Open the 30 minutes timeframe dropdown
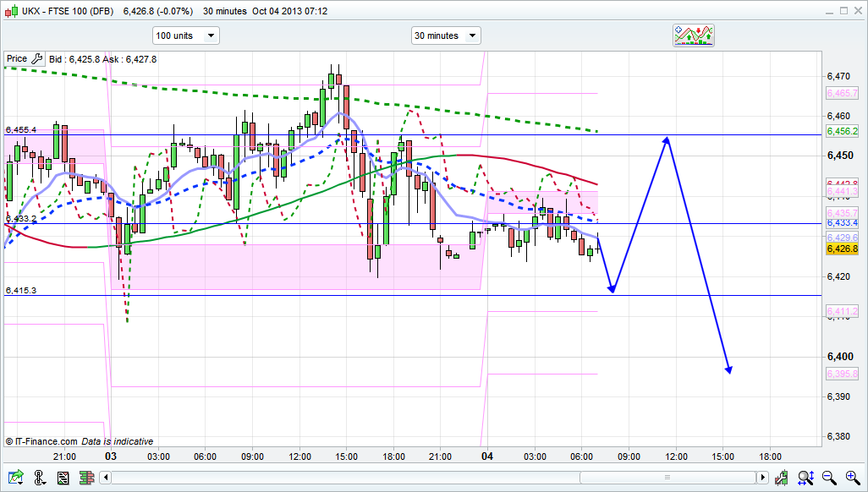Screen dimensions: 868x492 [x=445, y=36]
